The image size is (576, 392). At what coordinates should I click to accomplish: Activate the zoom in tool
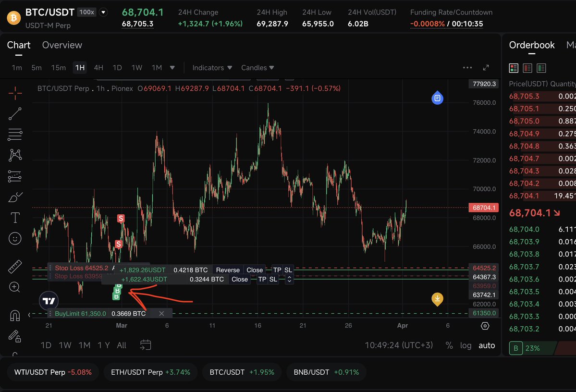click(15, 287)
